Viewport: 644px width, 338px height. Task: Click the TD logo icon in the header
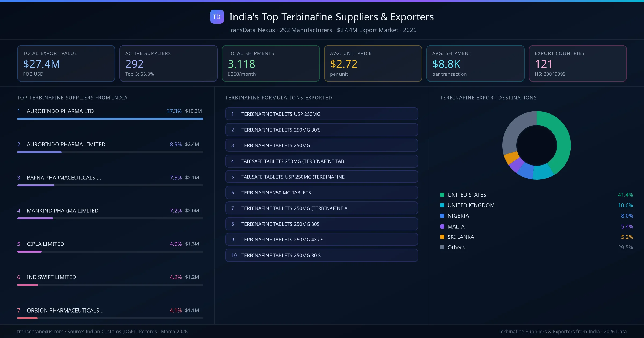click(x=217, y=17)
